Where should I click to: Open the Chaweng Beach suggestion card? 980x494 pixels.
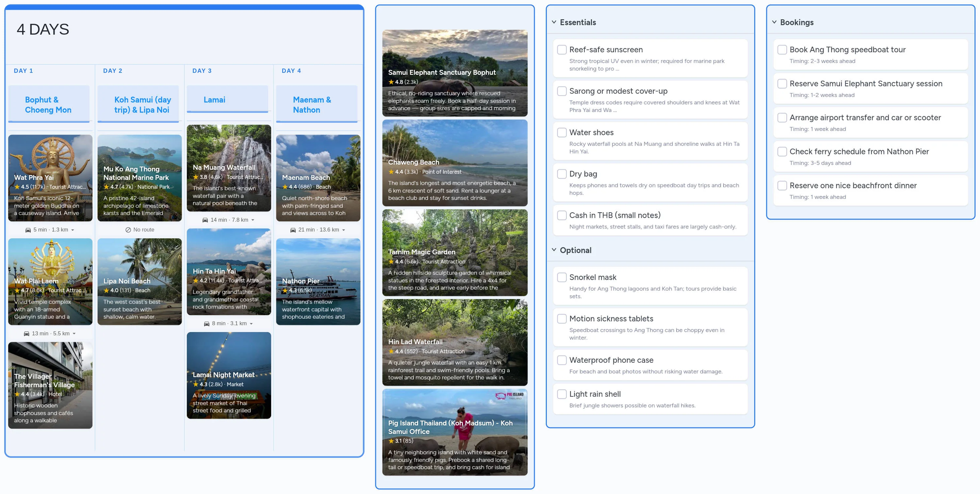click(455, 163)
